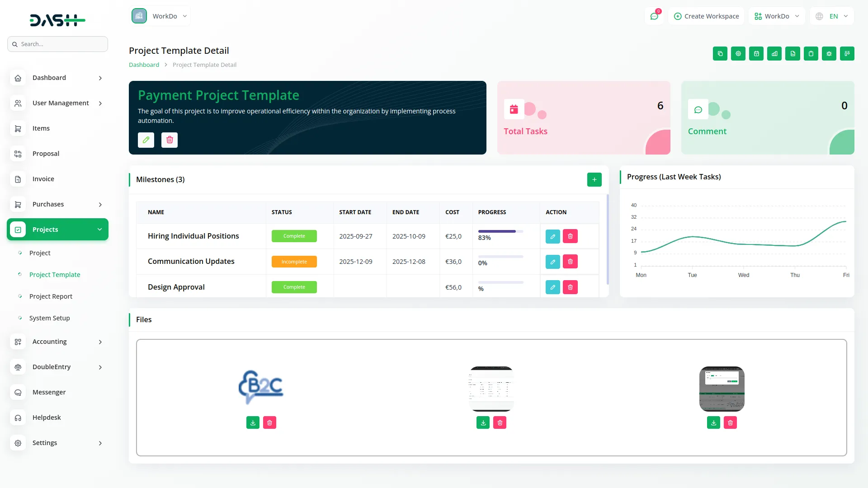Edit the Payment Project Template with pencil icon
The image size is (868, 488).
point(146,140)
